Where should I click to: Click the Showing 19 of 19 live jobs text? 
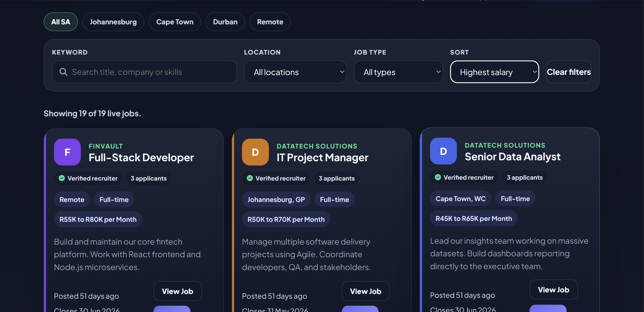(92, 114)
